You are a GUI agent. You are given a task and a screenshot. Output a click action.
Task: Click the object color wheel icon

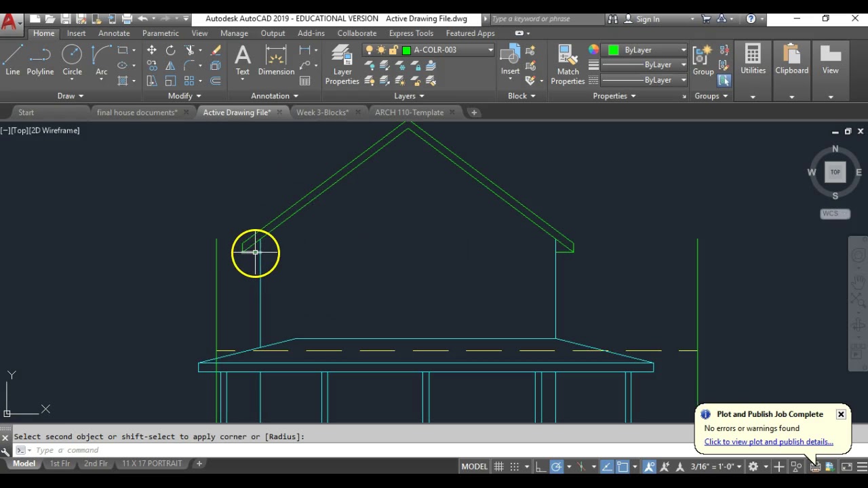pyautogui.click(x=593, y=49)
